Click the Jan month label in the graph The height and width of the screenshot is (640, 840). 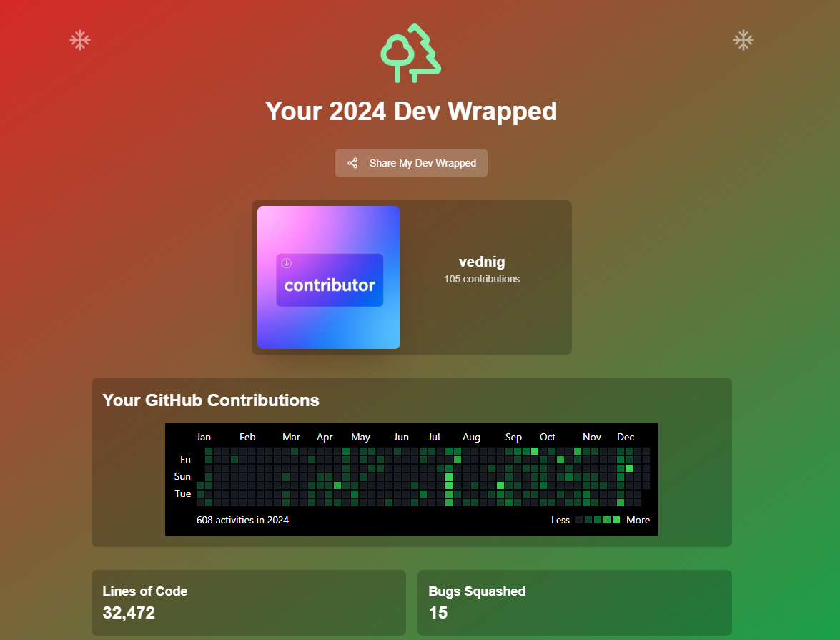pos(204,437)
